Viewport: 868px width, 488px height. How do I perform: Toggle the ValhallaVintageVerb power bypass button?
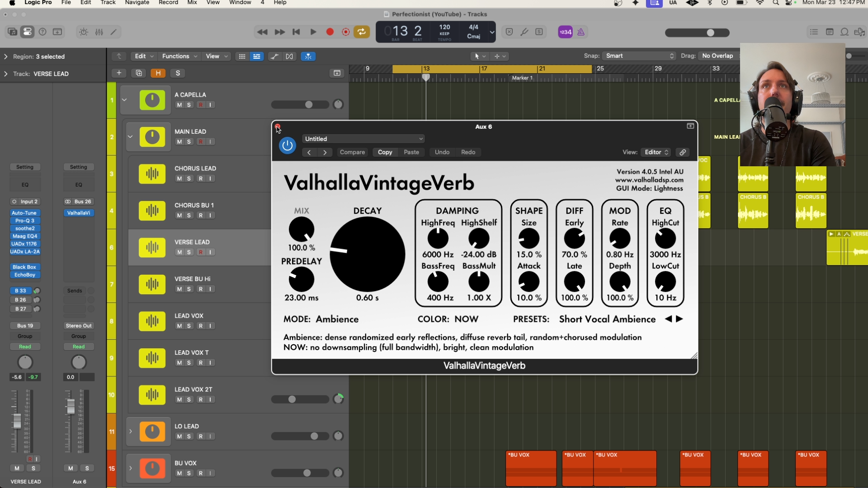click(x=287, y=145)
